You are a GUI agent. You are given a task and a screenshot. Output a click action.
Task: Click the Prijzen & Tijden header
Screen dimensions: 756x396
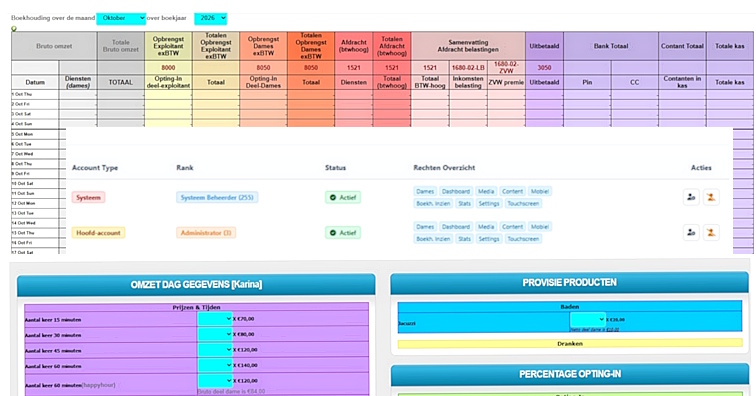tap(196, 307)
